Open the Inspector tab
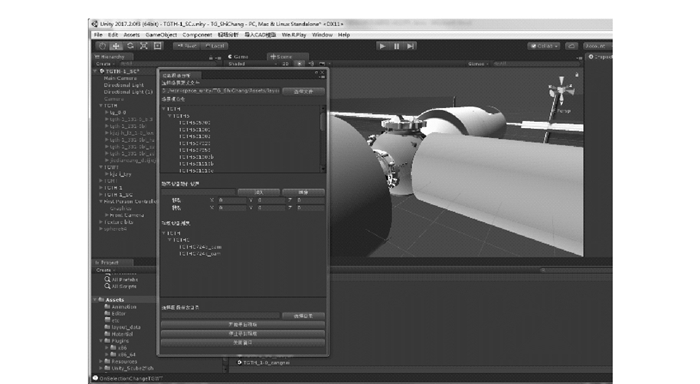The width and height of the screenshot is (700, 384). 600,57
